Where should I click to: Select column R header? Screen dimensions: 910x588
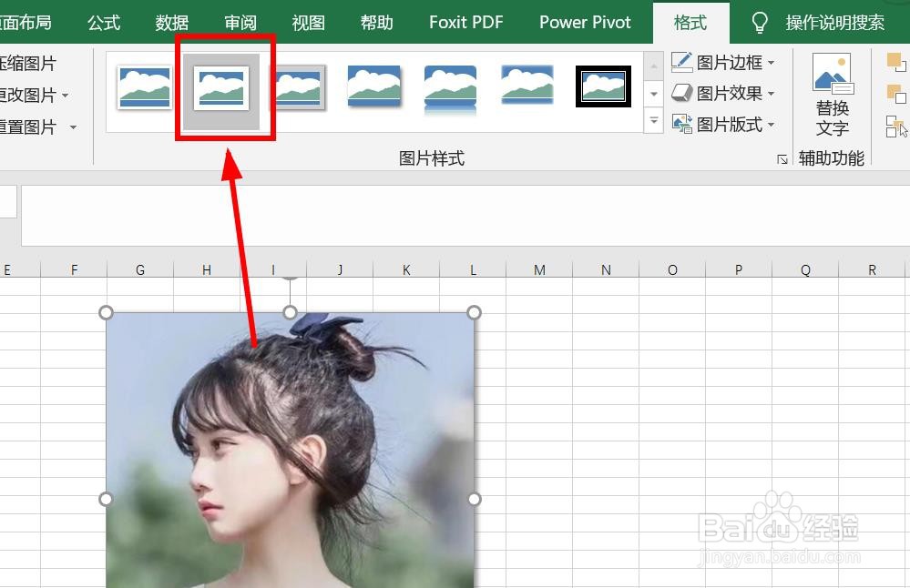pyautogui.click(x=873, y=269)
